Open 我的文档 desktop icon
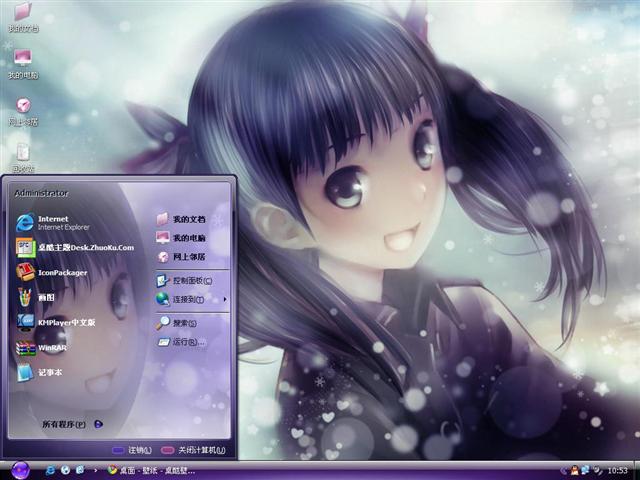Screen dimensions: 640x480 click(x=22, y=17)
